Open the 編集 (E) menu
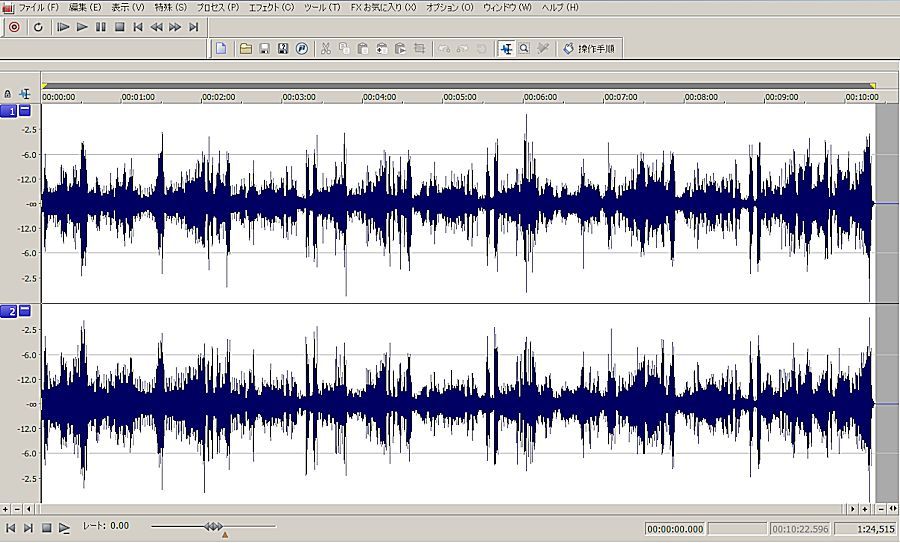 pyautogui.click(x=85, y=7)
